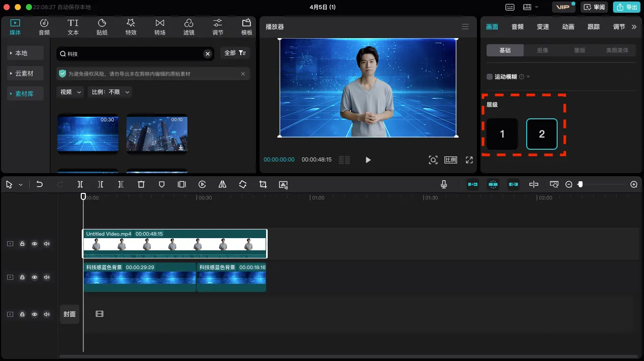Click the player focus-frame screenshot icon
644x361 pixels.
click(x=433, y=160)
